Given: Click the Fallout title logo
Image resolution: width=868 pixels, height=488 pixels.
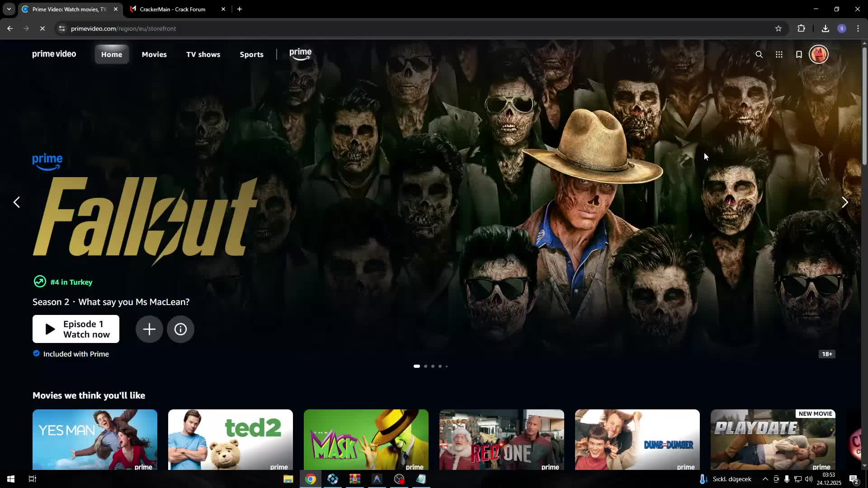Looking at the screenshot, I should 145,221.
